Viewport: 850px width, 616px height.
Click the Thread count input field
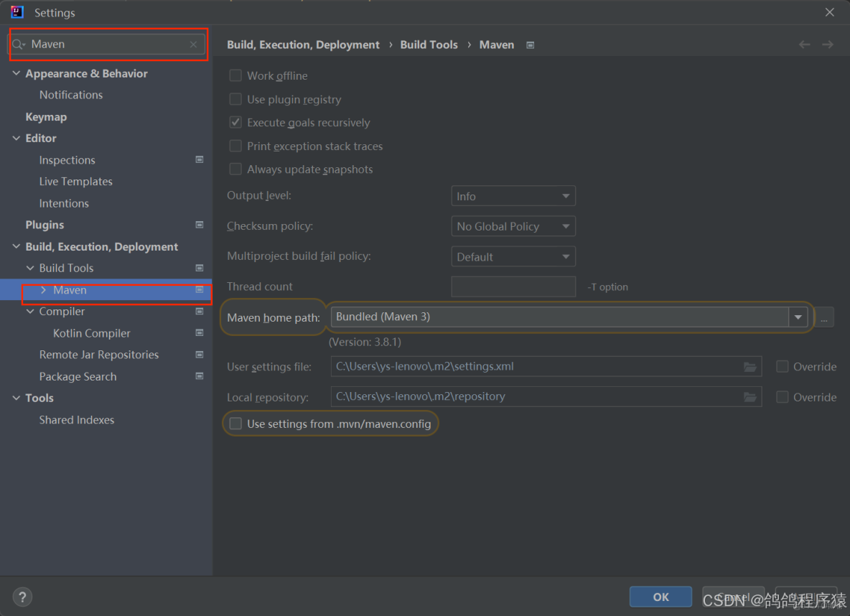pos(513,286)
